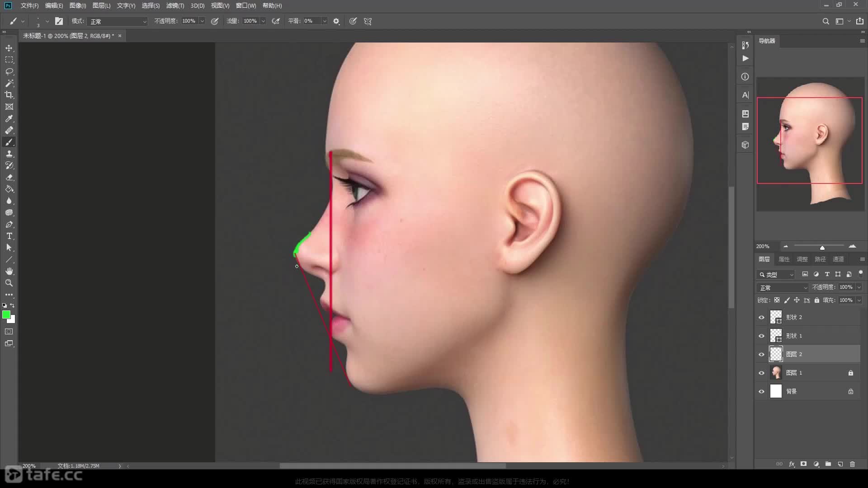
Task: Open the brush mode 正常 dropdown
Action: click(118, 21)
